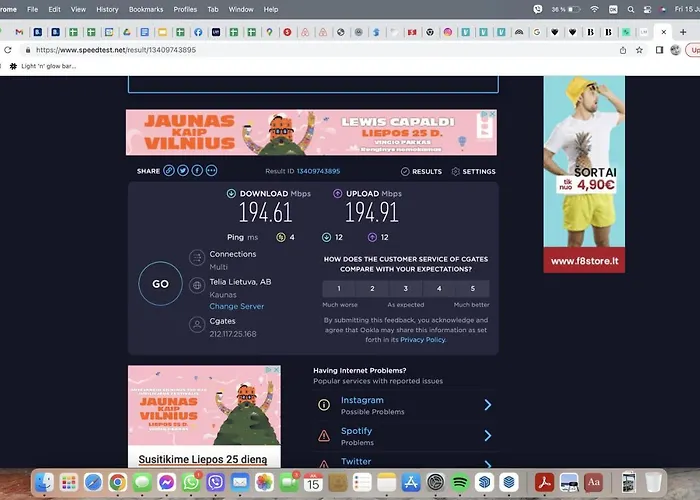Image resolution: width=700 pixels, height=500 pixels.
Task: Open the Bookmarks menu
Action: tap(146, 9)
